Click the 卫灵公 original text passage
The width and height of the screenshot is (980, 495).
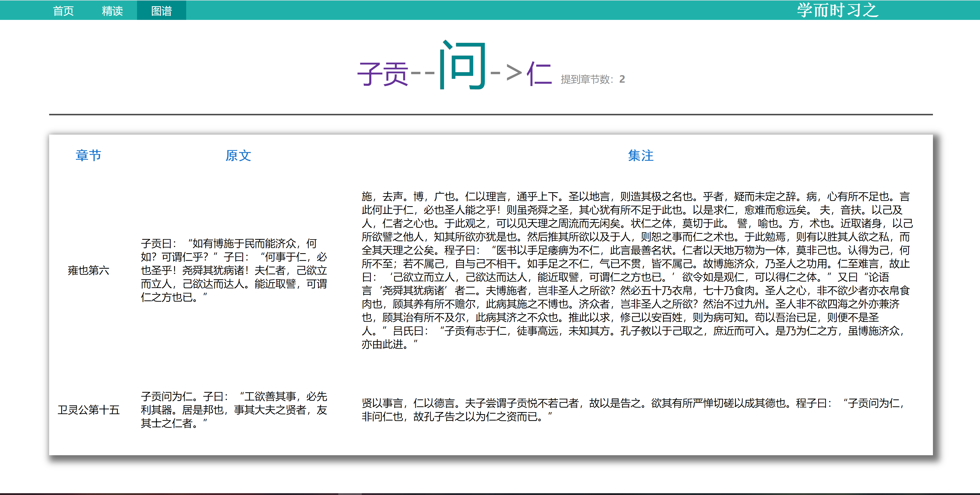click(x=233, y=410)
